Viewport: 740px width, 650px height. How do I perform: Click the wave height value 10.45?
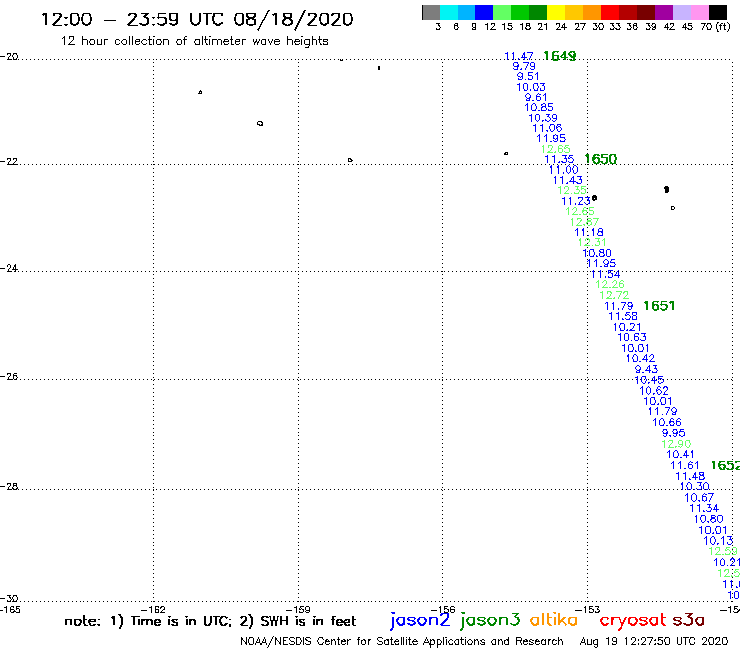(649, 380)
